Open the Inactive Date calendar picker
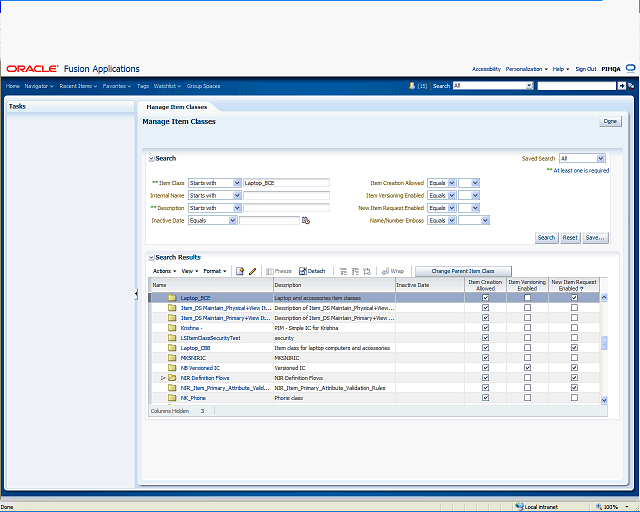The image size is (640, 512). pyautogui.click(x=306, y=220)
